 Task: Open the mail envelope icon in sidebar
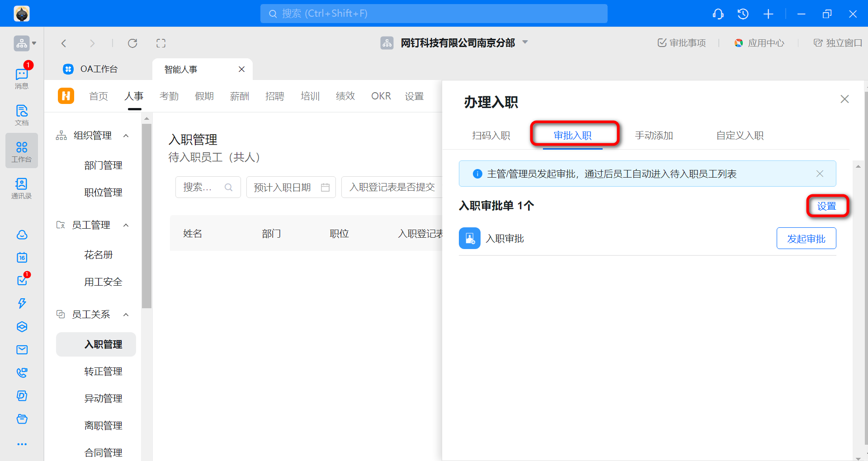point(22,350)
